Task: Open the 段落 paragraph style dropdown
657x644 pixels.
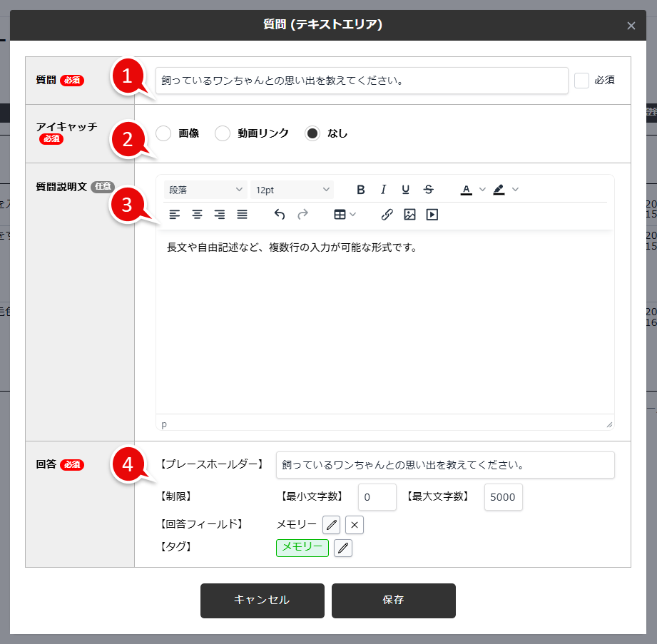Action: pyautogui.click(x=205, y=189)
